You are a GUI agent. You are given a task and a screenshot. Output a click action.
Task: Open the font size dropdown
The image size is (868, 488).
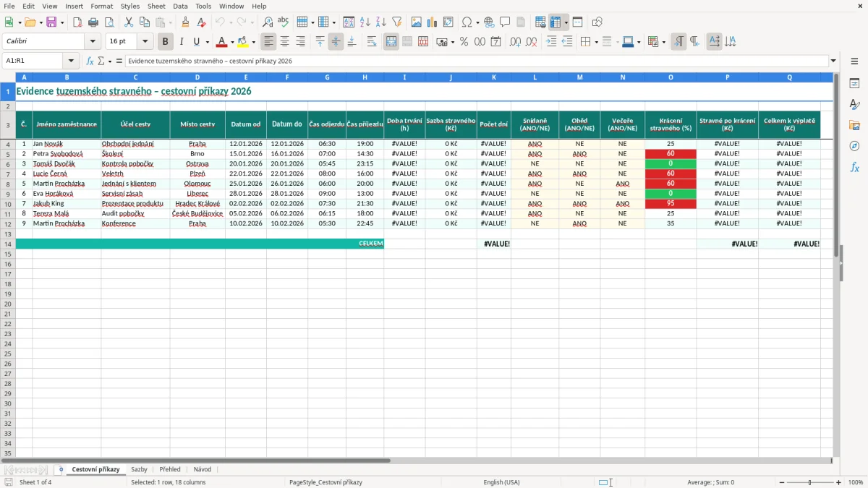[x=145, y=42]
